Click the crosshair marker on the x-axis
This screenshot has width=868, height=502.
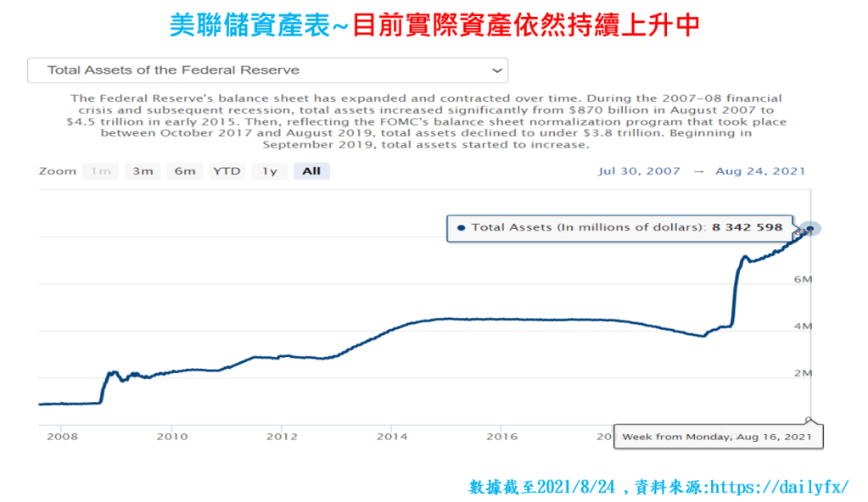(809, 420)
